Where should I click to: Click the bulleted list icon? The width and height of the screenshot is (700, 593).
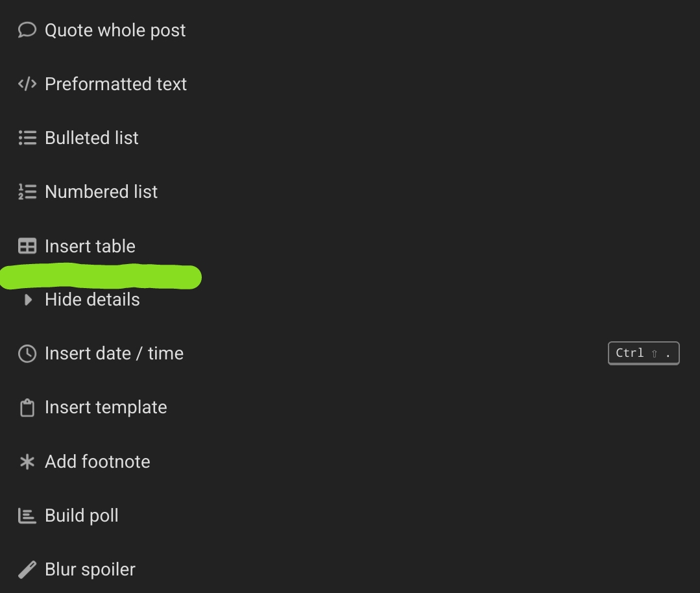pyautogui.click(x=27, y=138)
